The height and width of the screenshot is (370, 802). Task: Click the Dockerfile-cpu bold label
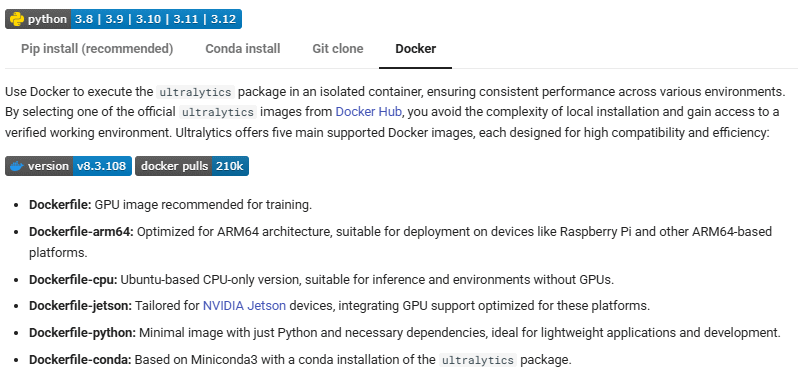(x=73, y=280)
